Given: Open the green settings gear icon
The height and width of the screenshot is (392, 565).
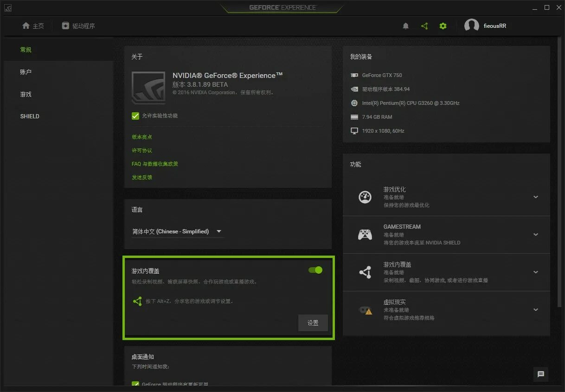Looking at the screenshot, I should [443, 26].
